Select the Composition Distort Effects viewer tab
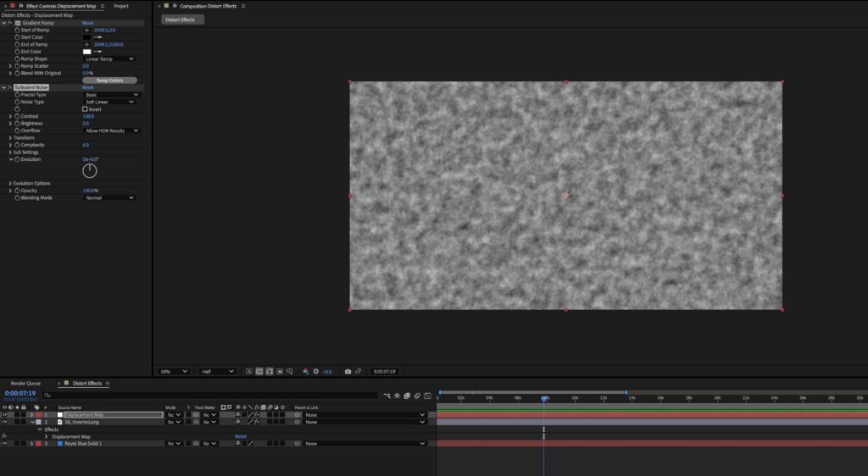 [x=209, y=6]
